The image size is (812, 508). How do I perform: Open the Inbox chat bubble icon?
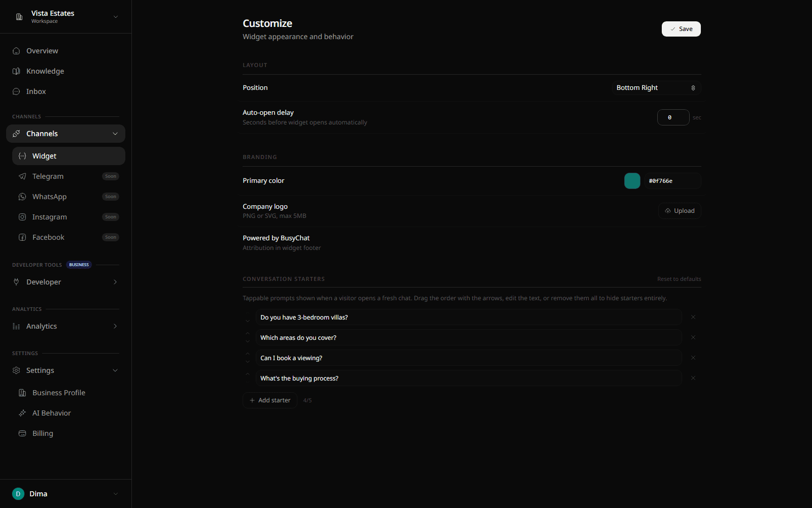16,91
